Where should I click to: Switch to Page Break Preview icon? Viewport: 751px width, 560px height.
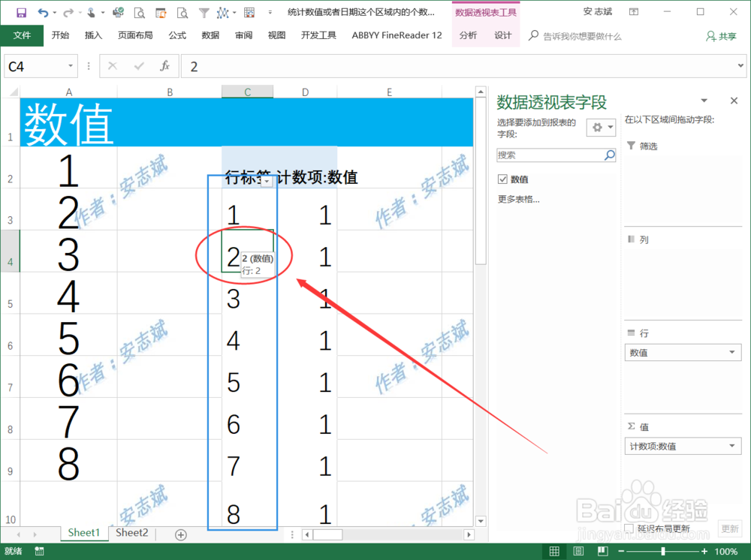coord(603,552)
